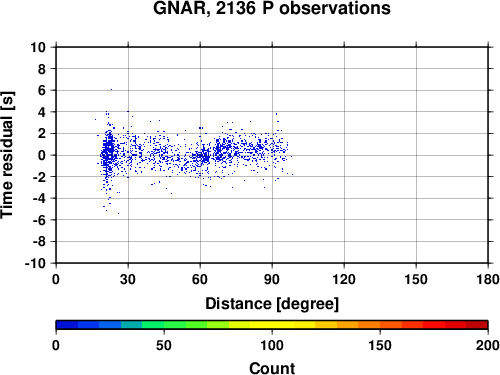Click the colorbar tick label 150

coord(380,345)
